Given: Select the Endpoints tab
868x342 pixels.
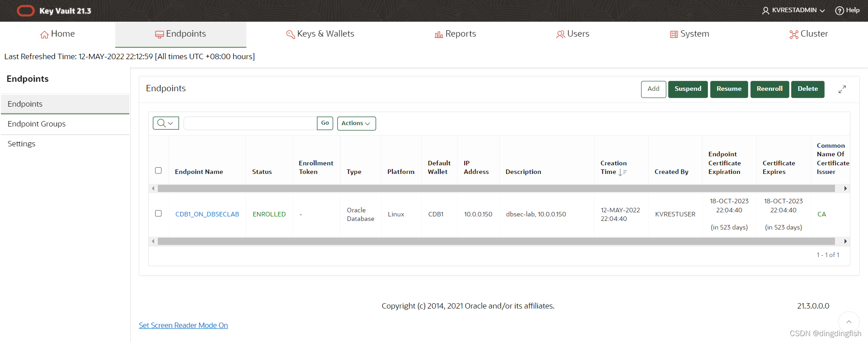Looking at the screenshot, I should coord(180,34).
